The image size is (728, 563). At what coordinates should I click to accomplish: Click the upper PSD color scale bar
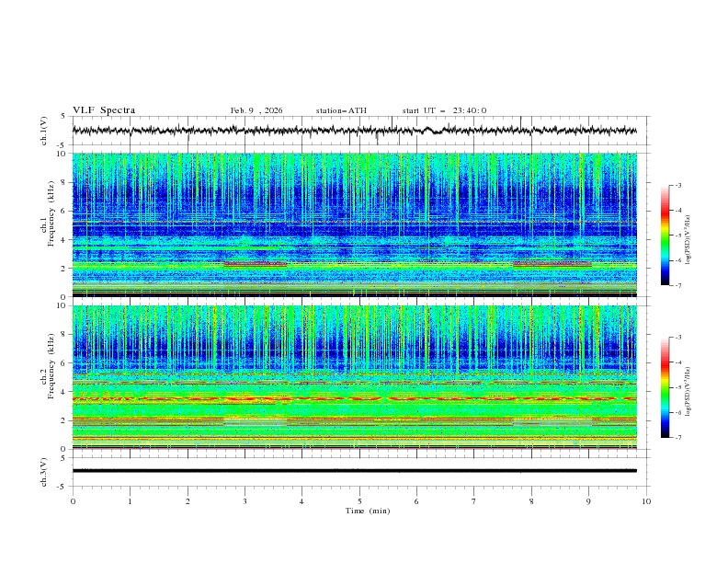click(665, 236)
